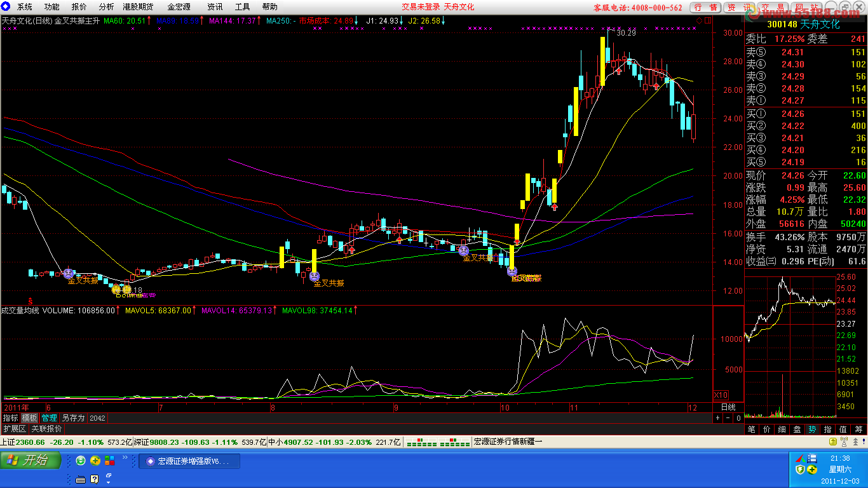Click the ×10 volume scale label
Image resolution: width=868 pixels, height=488 pixels.
tap(721, 395)
